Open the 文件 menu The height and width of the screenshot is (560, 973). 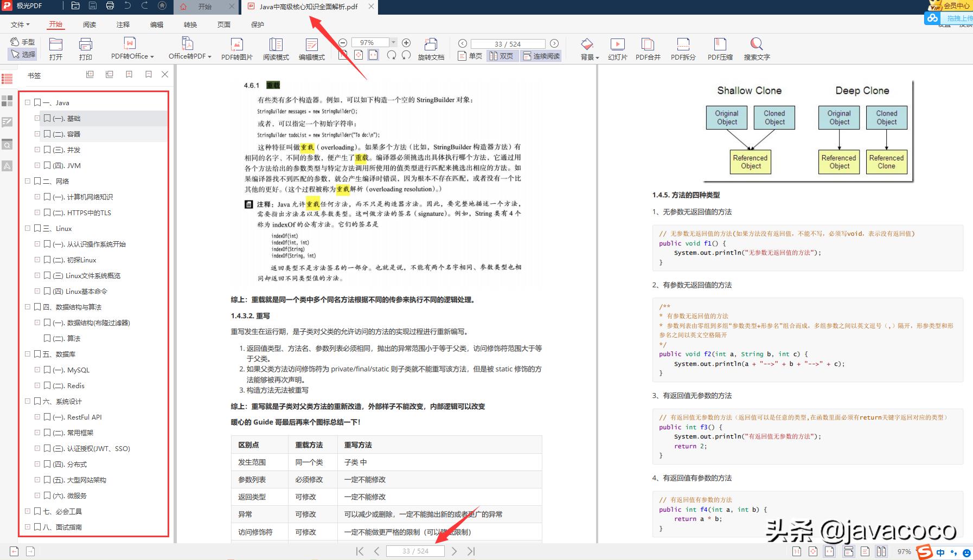click(20, 24)
